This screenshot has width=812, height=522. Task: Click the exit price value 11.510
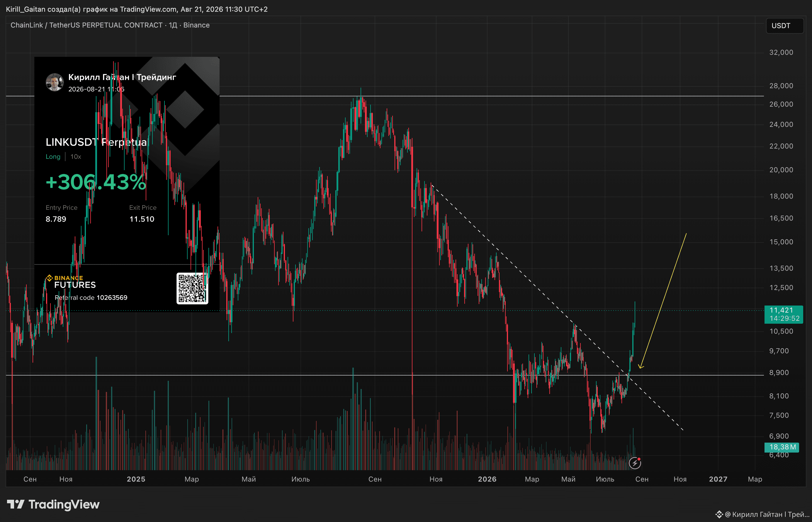coord(142,219)
